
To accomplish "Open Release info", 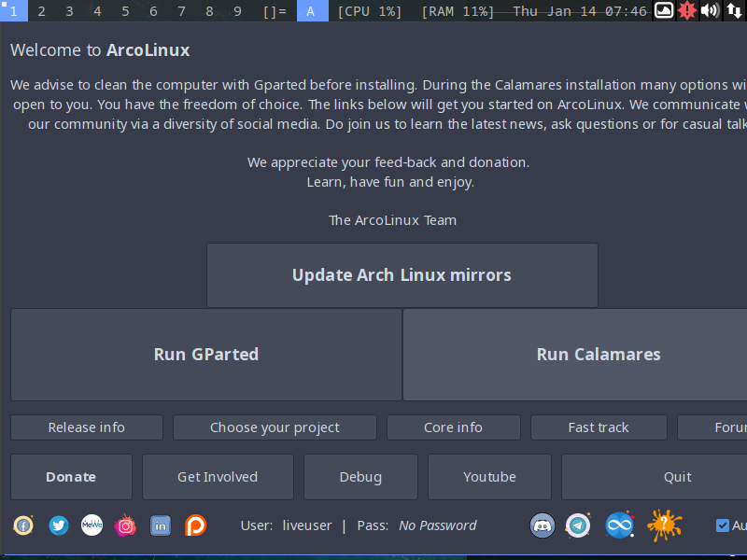I will (87, 427).
